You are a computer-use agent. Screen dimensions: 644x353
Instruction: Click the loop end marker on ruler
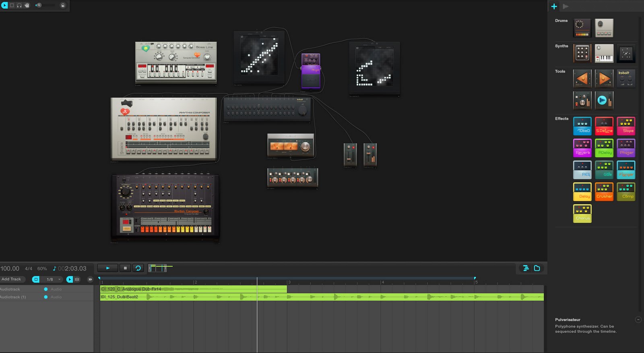[x=475, y=278]
